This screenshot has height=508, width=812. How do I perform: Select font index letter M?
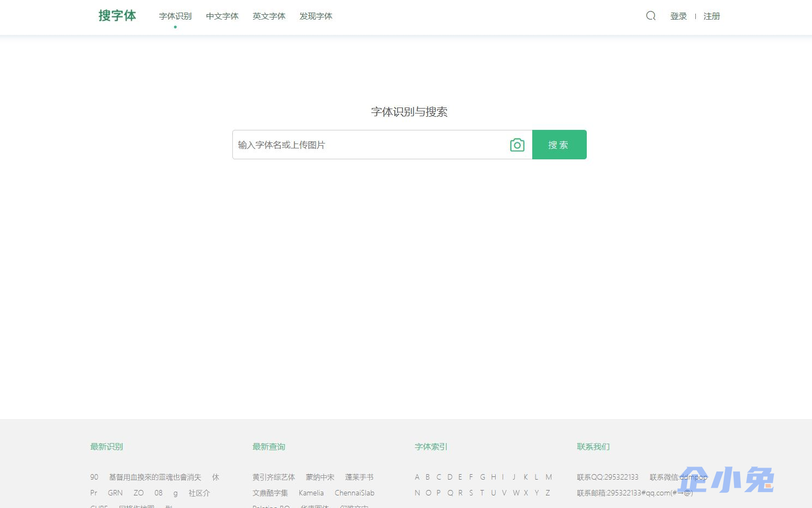[x=549, y=477]
